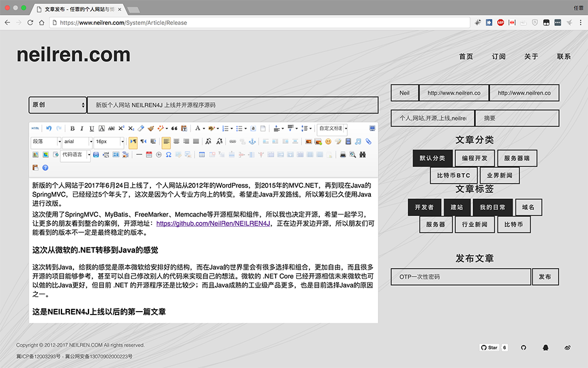Open the font color dropdown arrow
Viewport: 588px width, 368px height.
204,129
